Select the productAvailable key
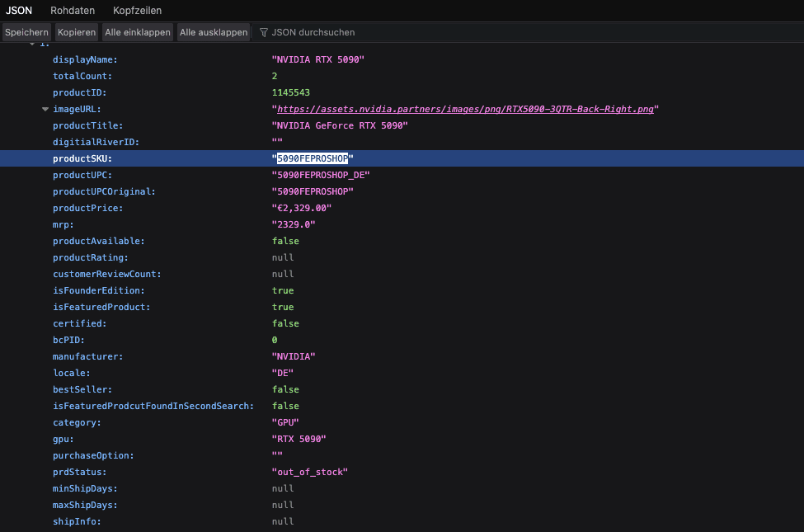 [98, 241]
